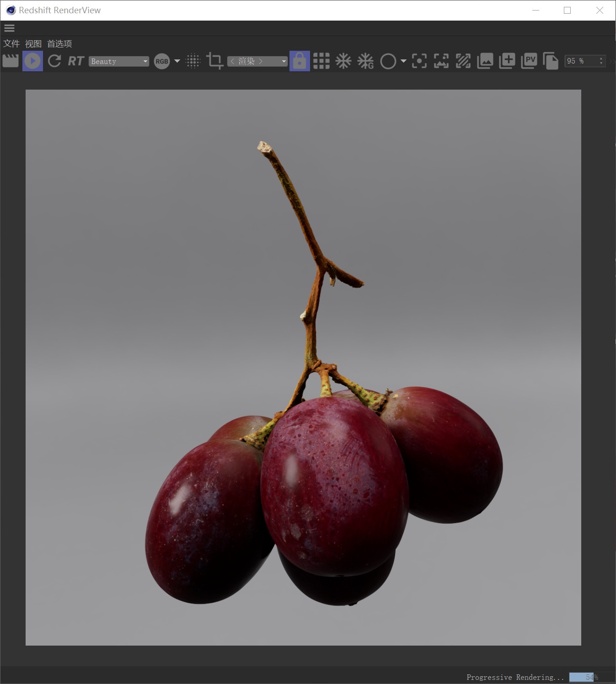This screenshot has width=616, height=684.
Task: Click the snowflake G freeze geometry icon
Action: pos(365,61)
